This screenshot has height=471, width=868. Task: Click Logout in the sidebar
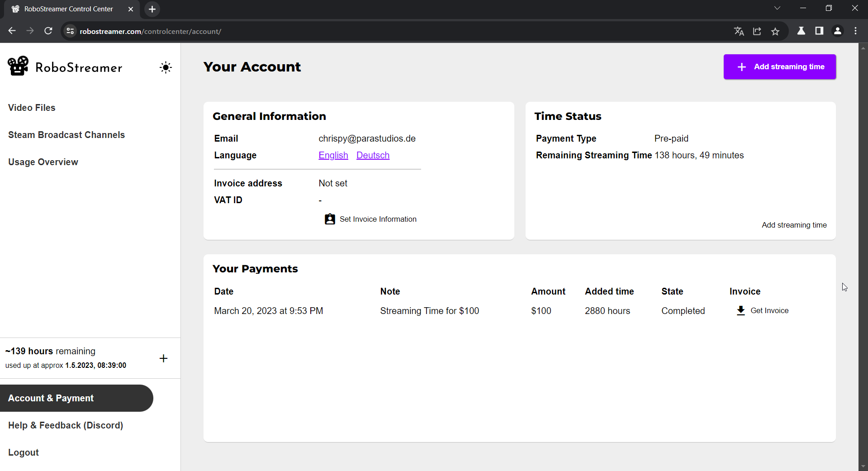(24, 452)
